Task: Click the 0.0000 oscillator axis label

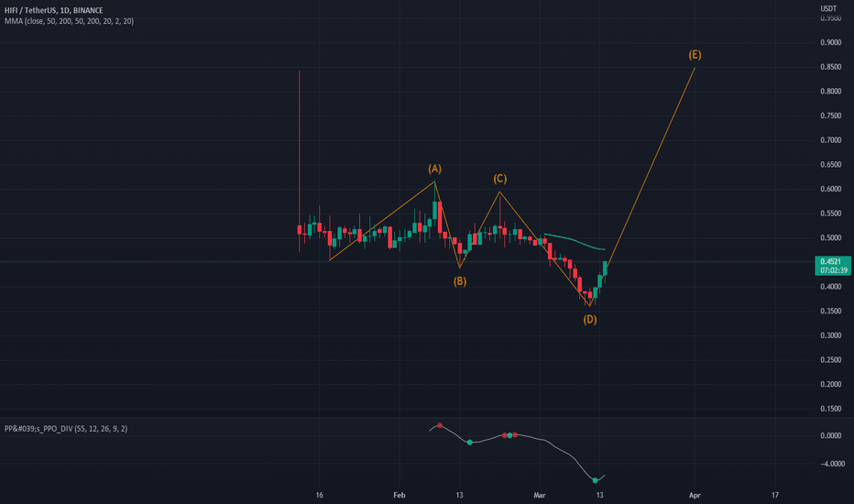Action: pos(830,435)
